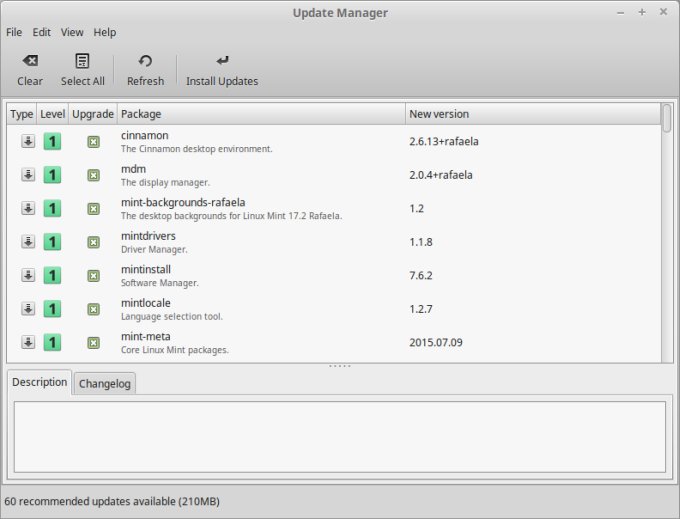Click the Clear toolbar icon
Viewport: 680px width, 519px height.
point(30,61)
